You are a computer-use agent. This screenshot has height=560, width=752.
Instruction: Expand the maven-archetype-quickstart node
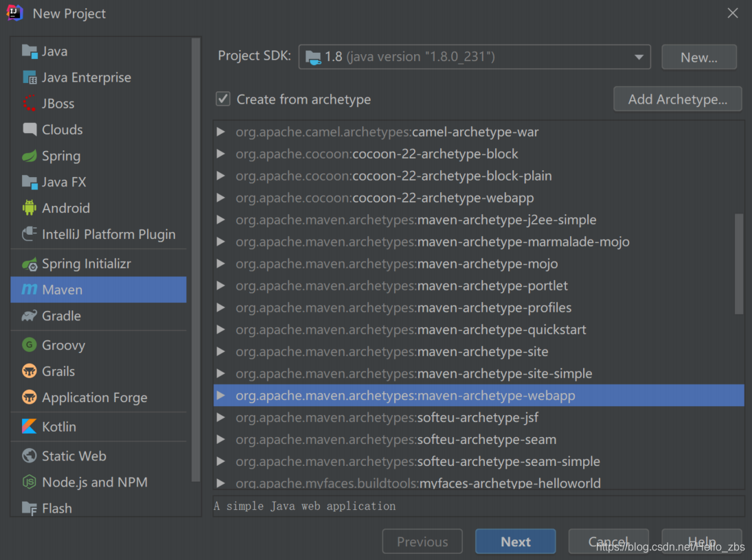tap(220, 329)
